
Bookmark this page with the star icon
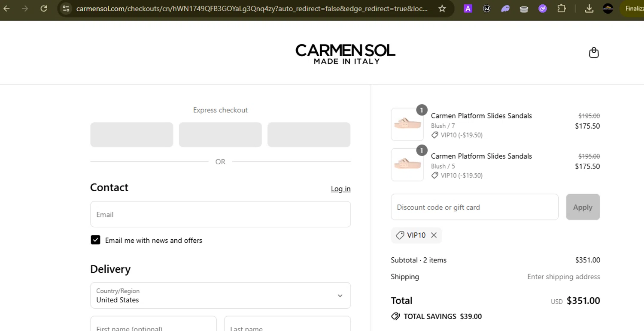click(x=442, y=9)
